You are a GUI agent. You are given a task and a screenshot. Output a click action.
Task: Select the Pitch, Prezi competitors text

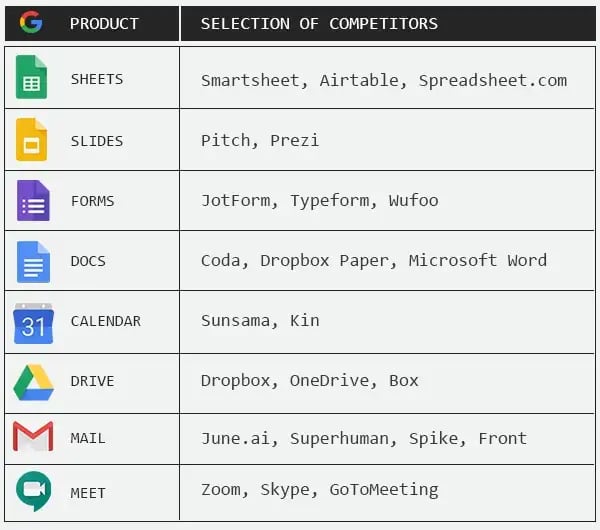pos(260,140)
